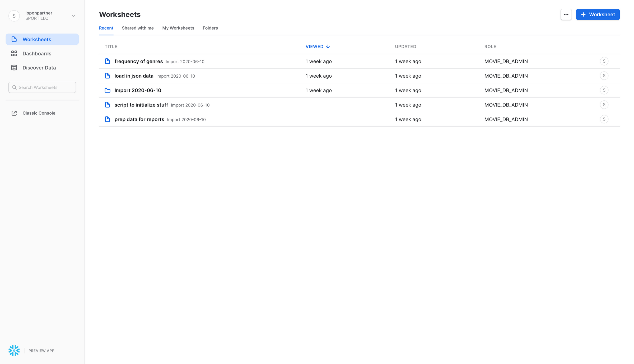Select the Worksheets document icon in sidebar

coord(14,39)
